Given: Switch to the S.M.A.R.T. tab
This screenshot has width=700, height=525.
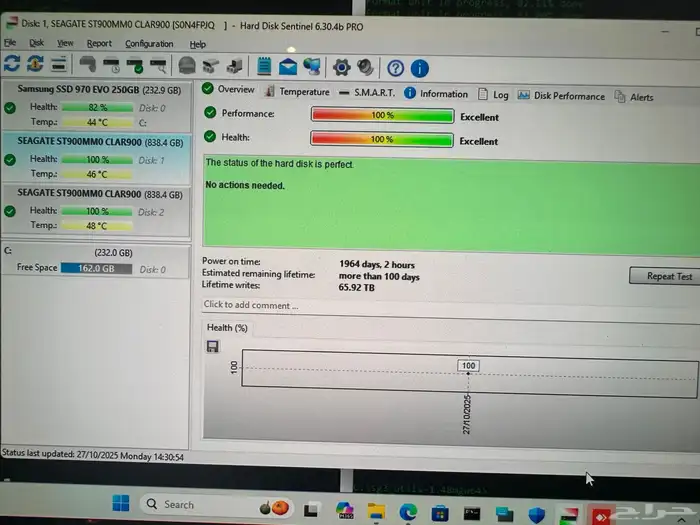Looking at the screenshot, I should (x=367, y=93).
